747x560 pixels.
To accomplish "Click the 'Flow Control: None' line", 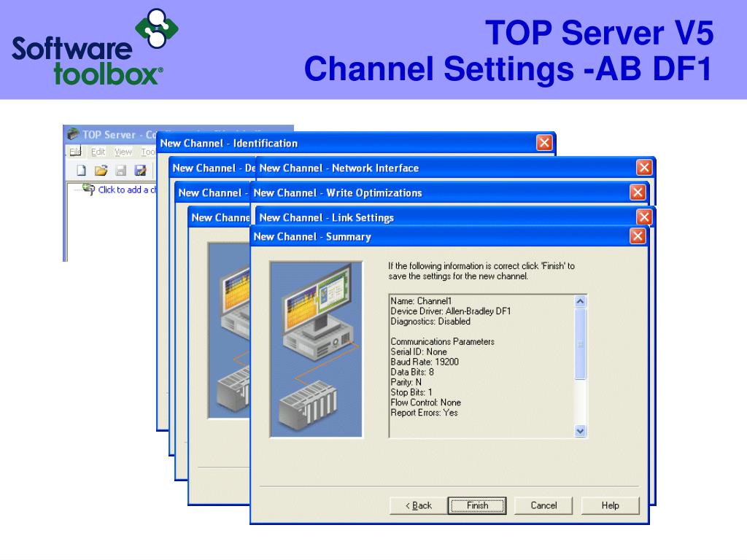I will 425,402.
